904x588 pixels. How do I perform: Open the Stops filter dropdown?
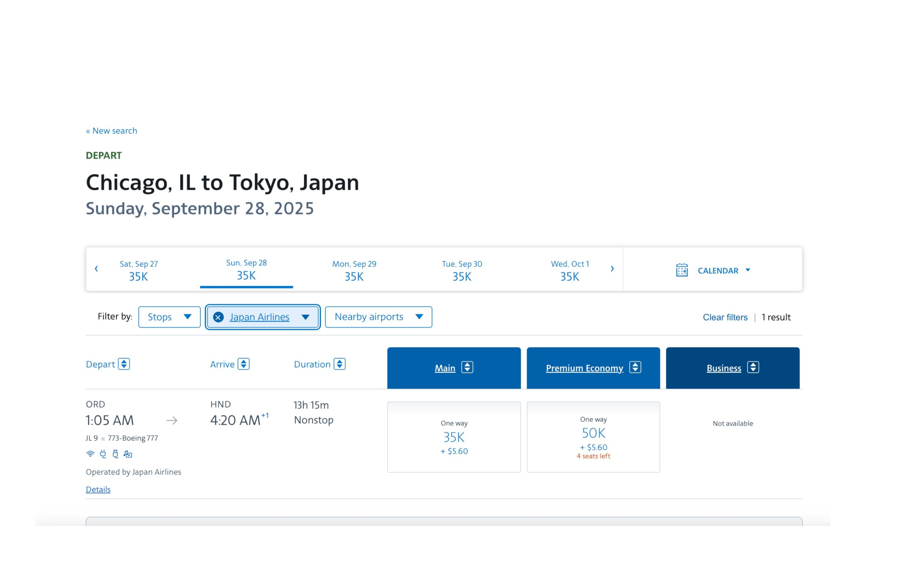tap(169, 317)
